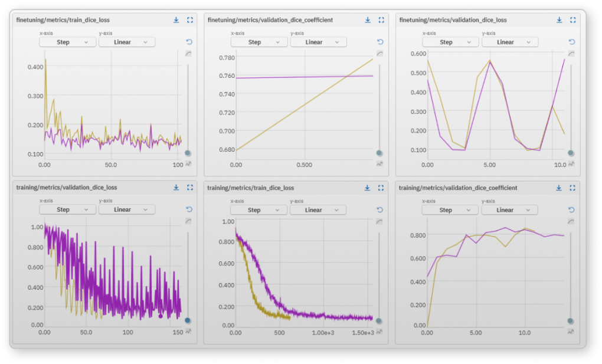602x364 pixels.
Task: Expand training train_dice_loss chart to fullscreen
Action: (x=381, y=188)
